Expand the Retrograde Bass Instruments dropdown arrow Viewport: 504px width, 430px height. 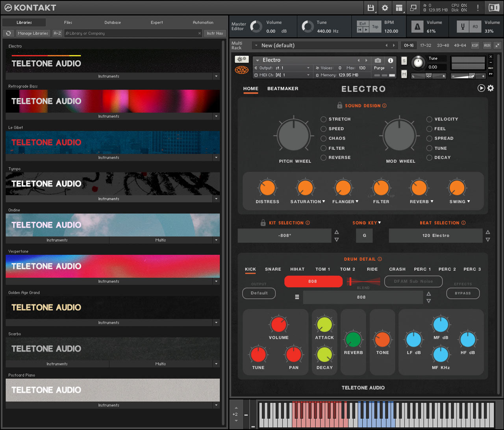coord(216,116)
